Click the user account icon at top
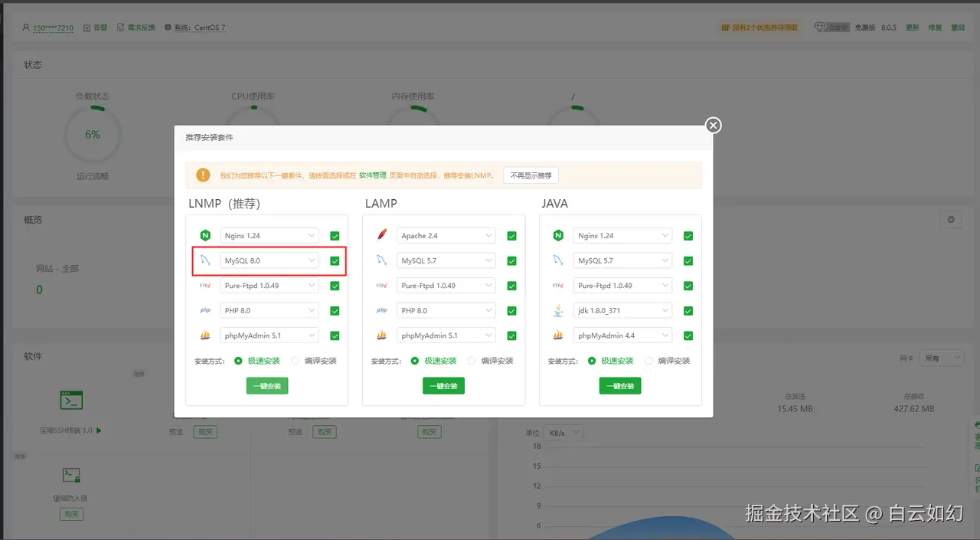Viewport: 980px width, 540px height. (x=27, y=28)
